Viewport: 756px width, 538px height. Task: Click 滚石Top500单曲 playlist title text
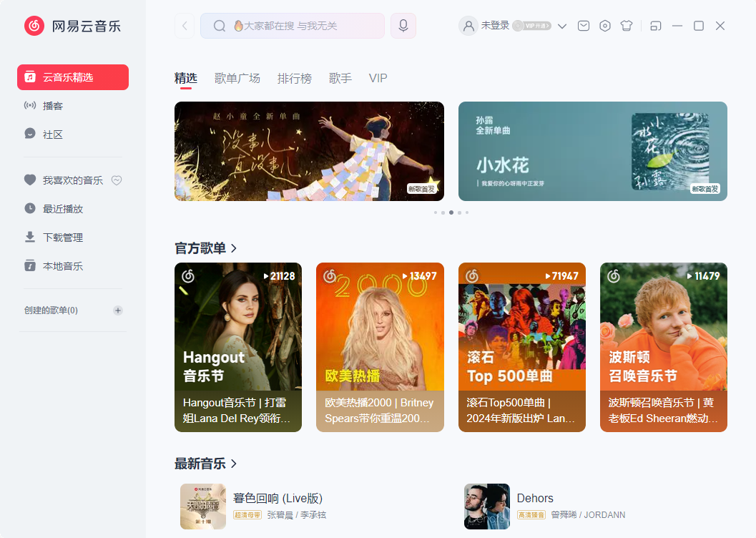click(521, 410)
